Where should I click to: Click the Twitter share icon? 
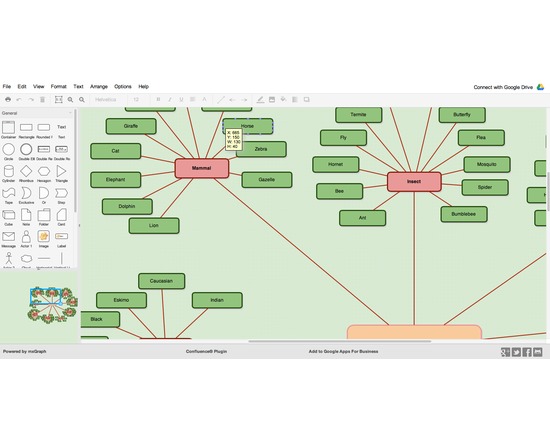(516, 352)
